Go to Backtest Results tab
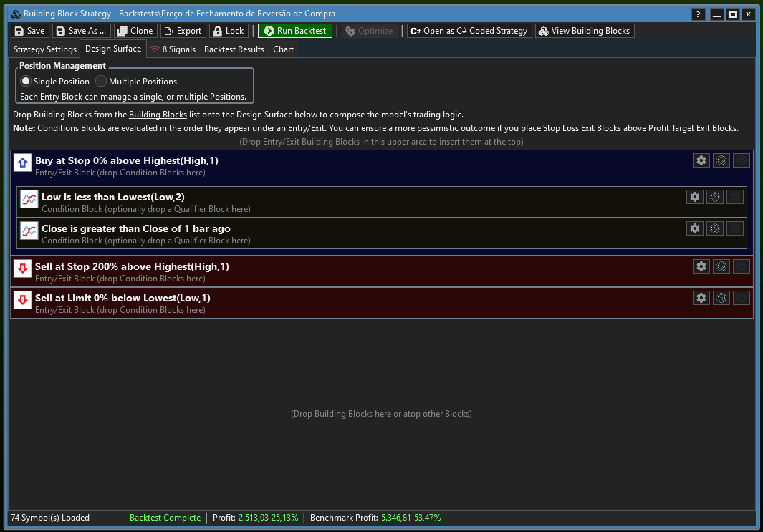763x532 pixels. tap(234, 49)
